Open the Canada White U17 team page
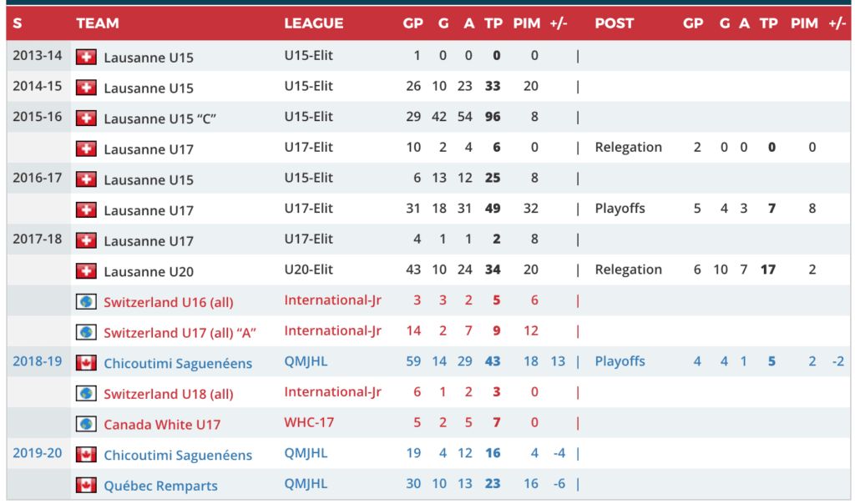Screen dimensions: 855x504 pyautogui.click(x=162, y=425)
